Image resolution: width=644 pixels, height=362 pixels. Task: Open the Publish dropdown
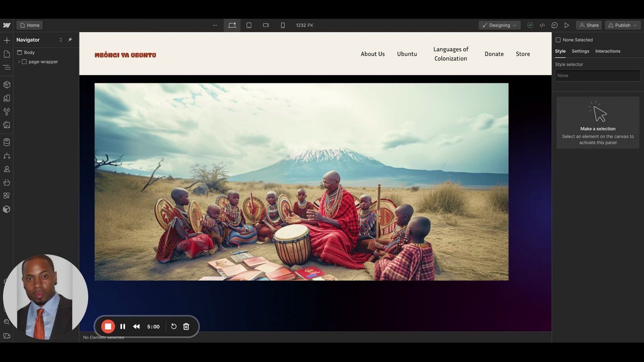click(x=622, y=25)
